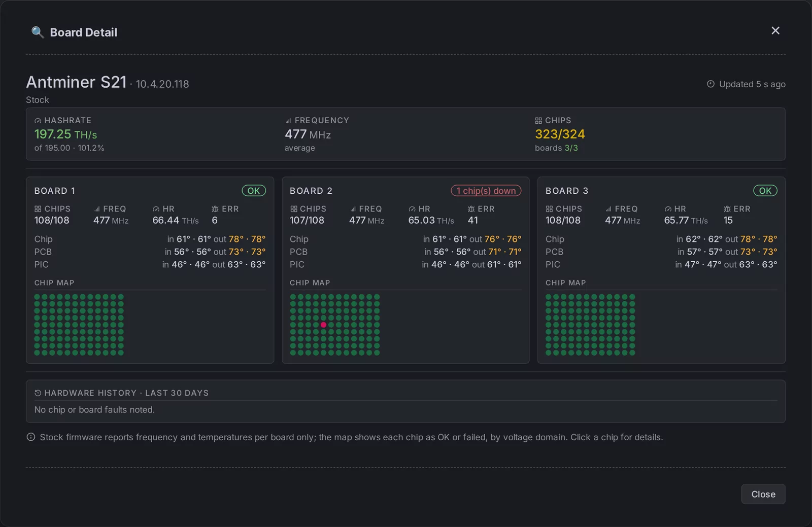Click the BOARD 2 heading
This screenshot has width=812, height=527.
pyautogui.click(x=311, y=191)
